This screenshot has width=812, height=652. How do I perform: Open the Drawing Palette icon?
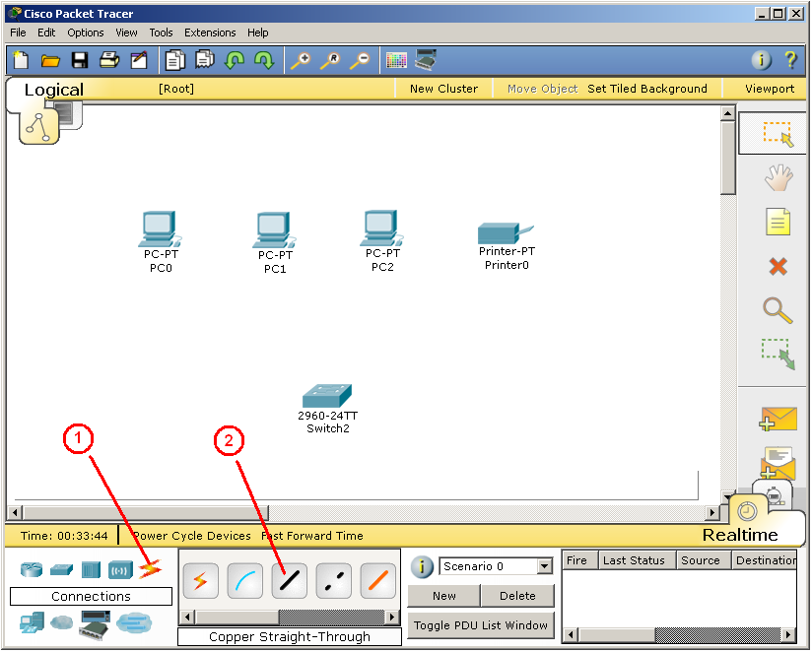pos(396,60)
